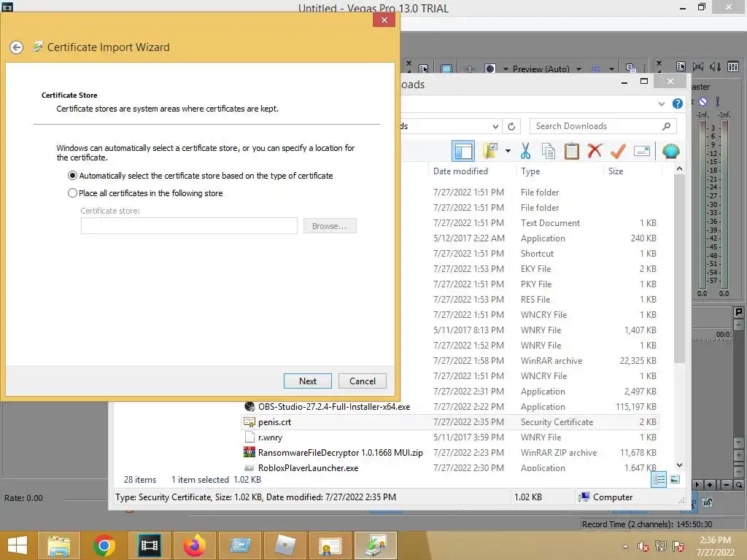
Task: Click the folder options icon in Explorer toolbar
Action: pyautogui.click(x=490, y=152)
